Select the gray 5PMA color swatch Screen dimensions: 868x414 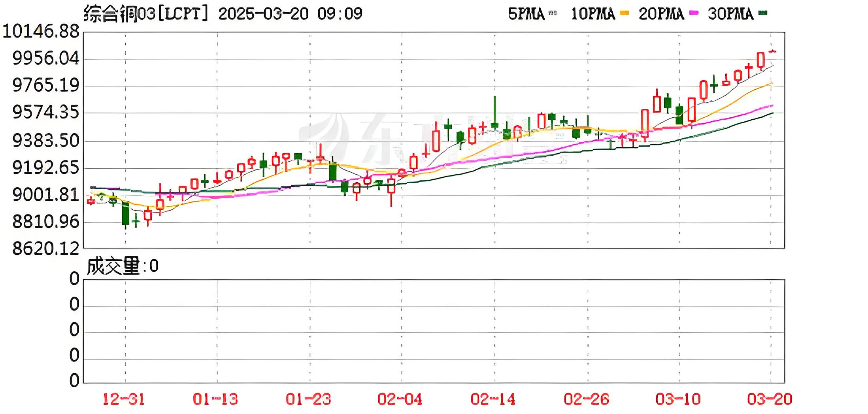point(553,13)
